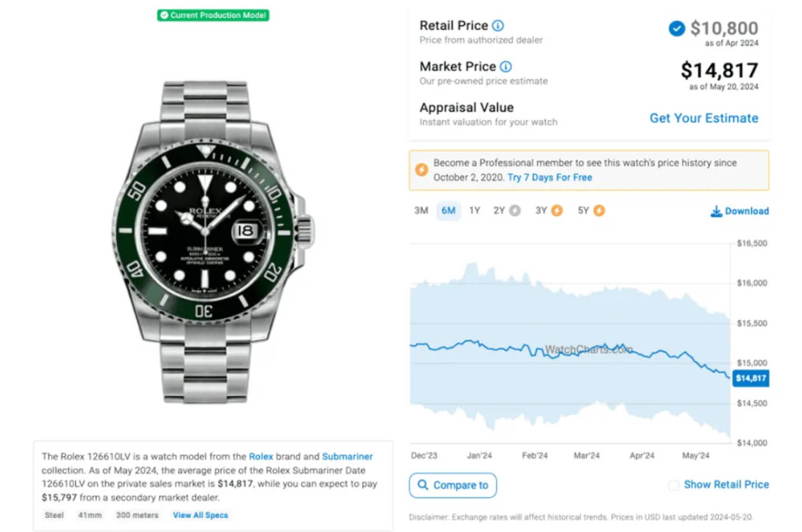Click Try 7 Days For Free link

coord(550,178)
